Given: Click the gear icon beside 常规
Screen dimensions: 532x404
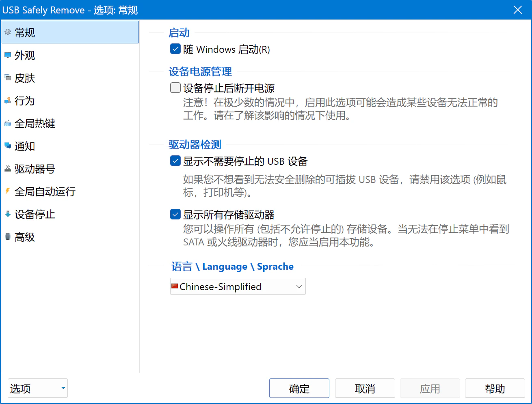Looking at the screenshot, I should click(8, 32).
